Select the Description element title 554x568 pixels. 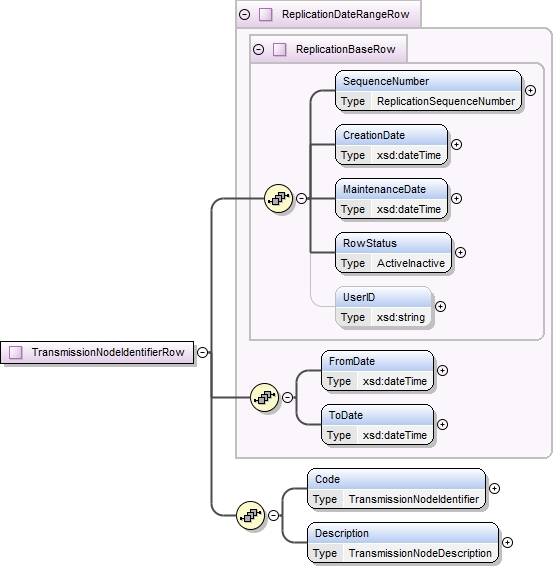(x=341, y=533)
